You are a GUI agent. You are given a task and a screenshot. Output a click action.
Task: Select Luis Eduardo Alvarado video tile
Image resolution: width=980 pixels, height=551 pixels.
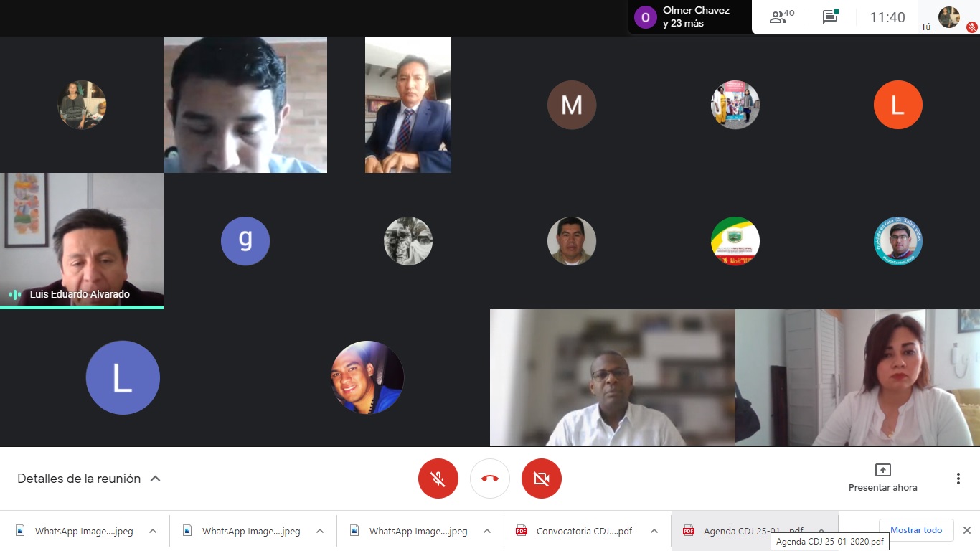[82, 241]
